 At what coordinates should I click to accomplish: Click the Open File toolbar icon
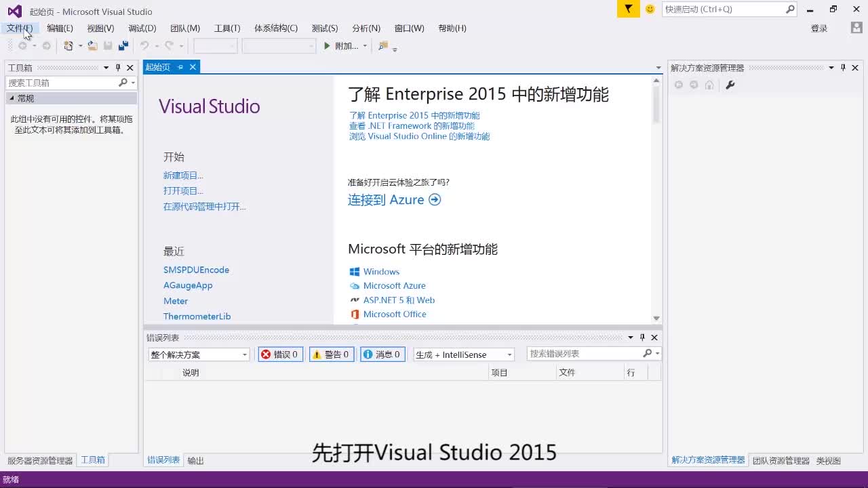click(x=93, y=46)
